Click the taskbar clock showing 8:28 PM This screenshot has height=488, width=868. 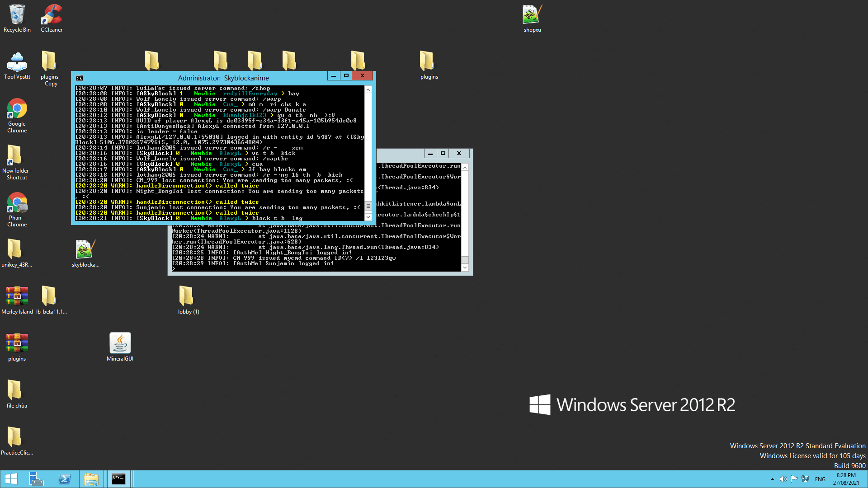[846, 479]
